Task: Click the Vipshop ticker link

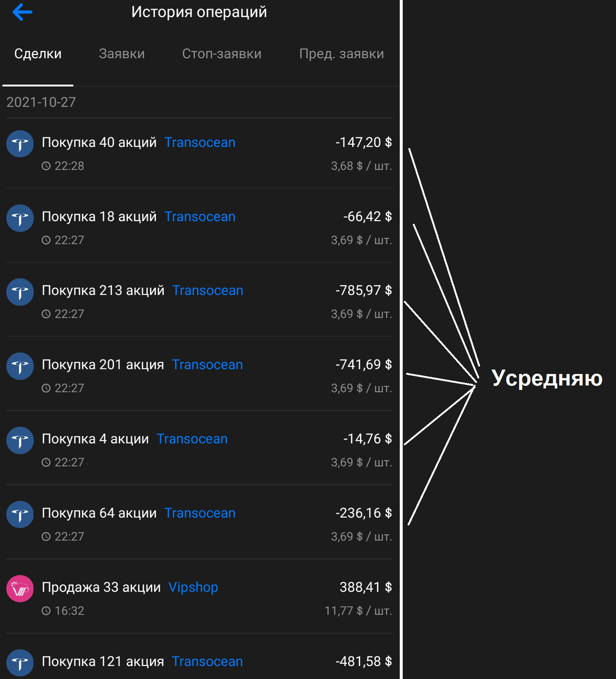Action: 193,587
